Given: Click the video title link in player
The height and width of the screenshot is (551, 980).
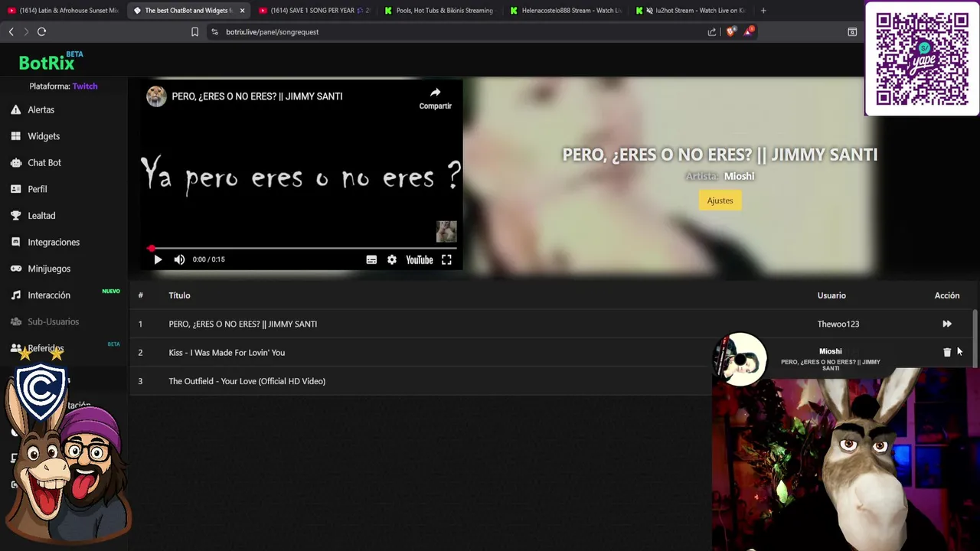Looking at the screenshot, I should point(257,96).
